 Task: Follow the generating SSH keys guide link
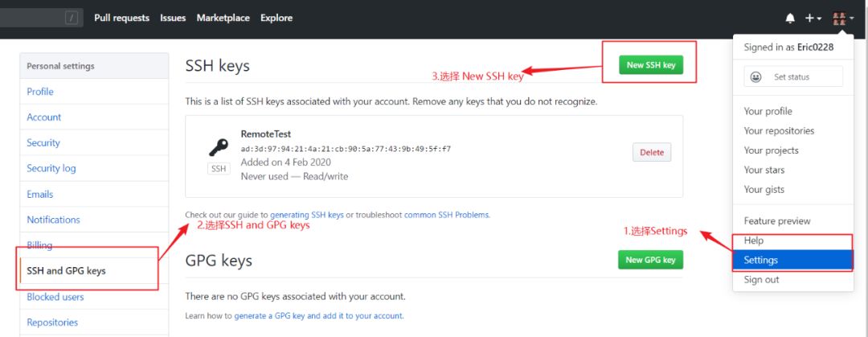coord(307,215)
